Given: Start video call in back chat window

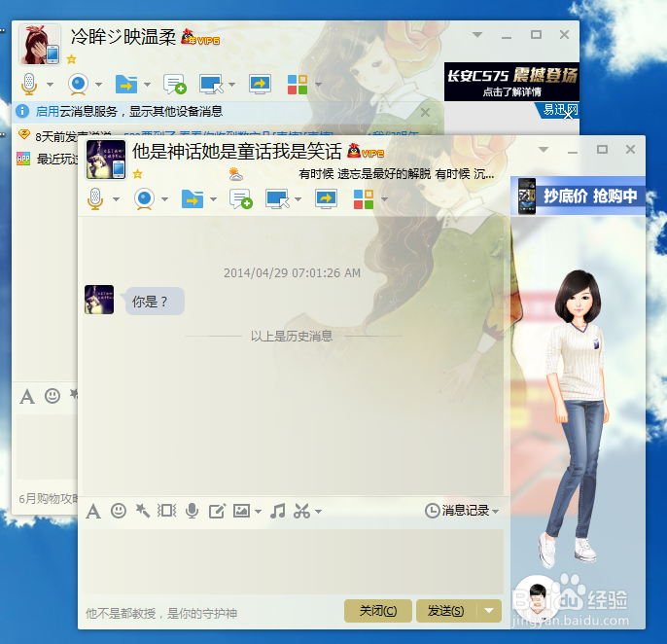Looking at the screenshot, I should tap(78, 84).
